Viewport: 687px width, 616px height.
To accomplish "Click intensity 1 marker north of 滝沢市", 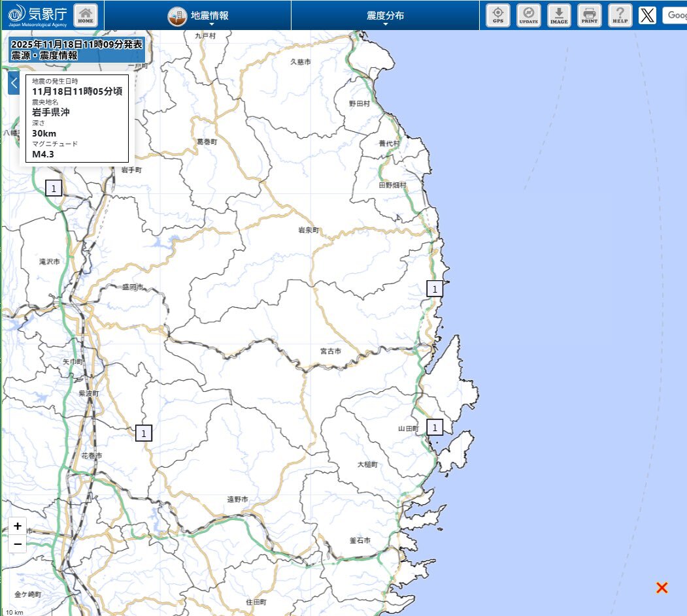I will coord(54,189).
